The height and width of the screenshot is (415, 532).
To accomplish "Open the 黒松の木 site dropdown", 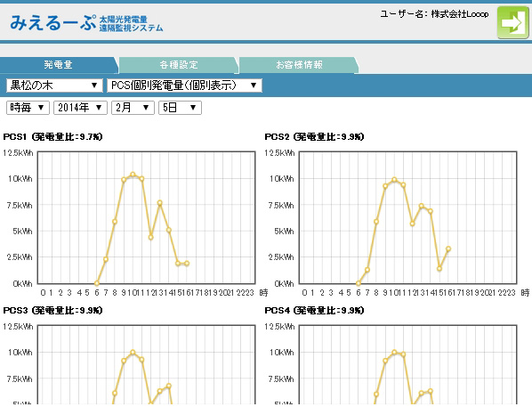I will [x=54, y=85].
